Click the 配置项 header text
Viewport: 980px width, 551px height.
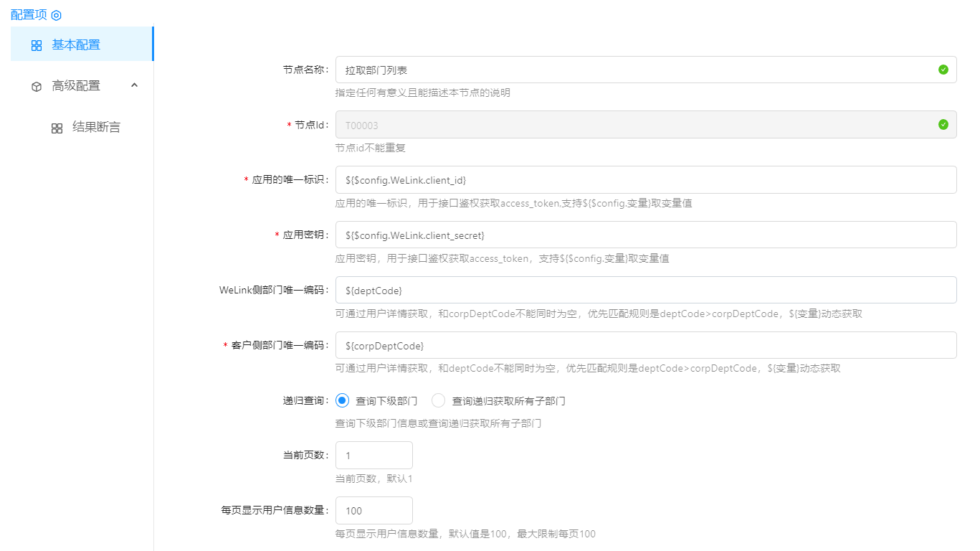point(29,15)
